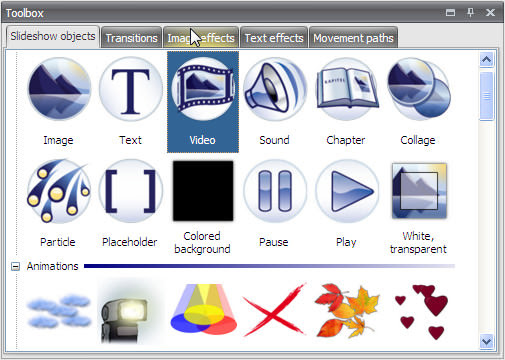The width and height of the screenshot is (505, 360).
Task: Choose the Particle object icon
Action: tap(59, 191)
